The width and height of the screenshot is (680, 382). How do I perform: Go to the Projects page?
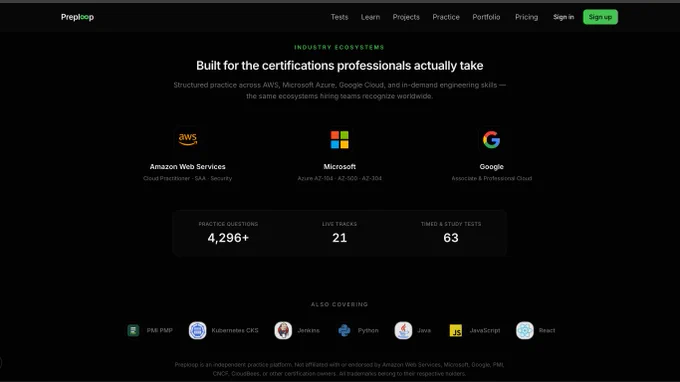(406, 17)
